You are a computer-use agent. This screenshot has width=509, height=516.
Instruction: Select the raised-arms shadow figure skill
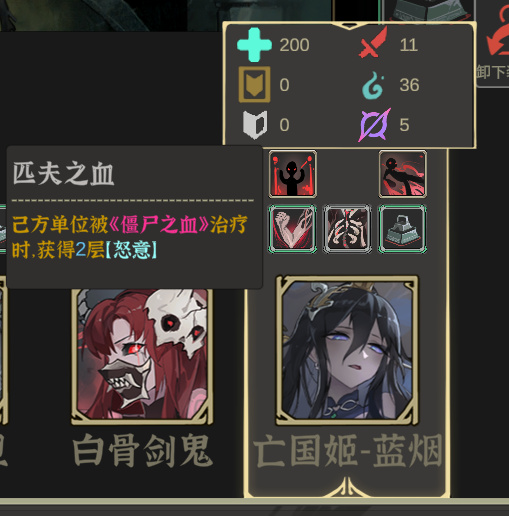[x=293, y=174]
